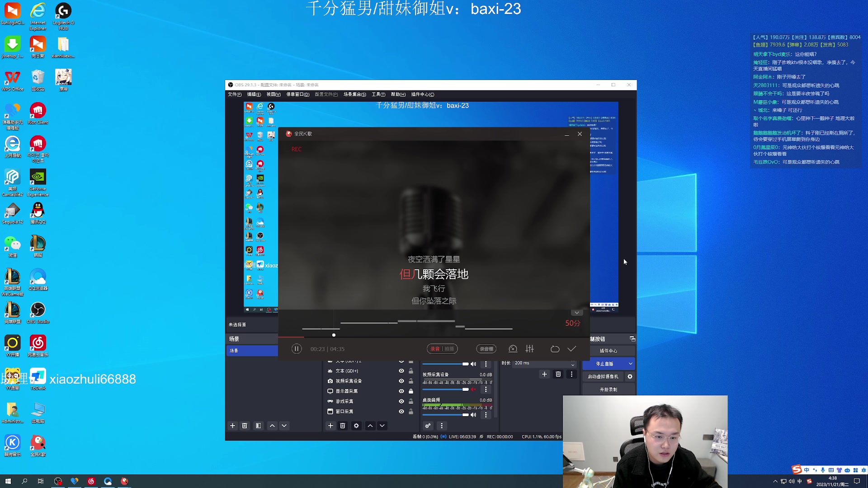Screen dimensions: 868x488
Task: Adjust the 桌面音频 volume slider
Action: click(x=465, y=415)
